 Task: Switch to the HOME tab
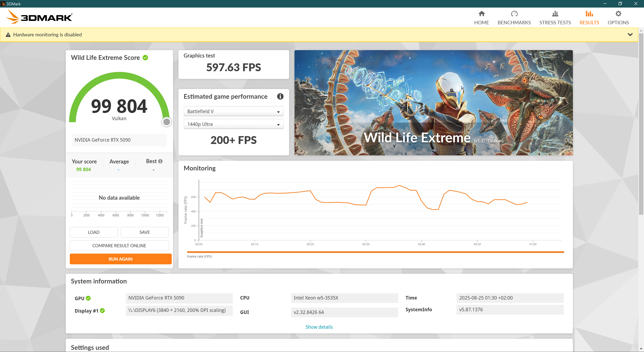481,18
